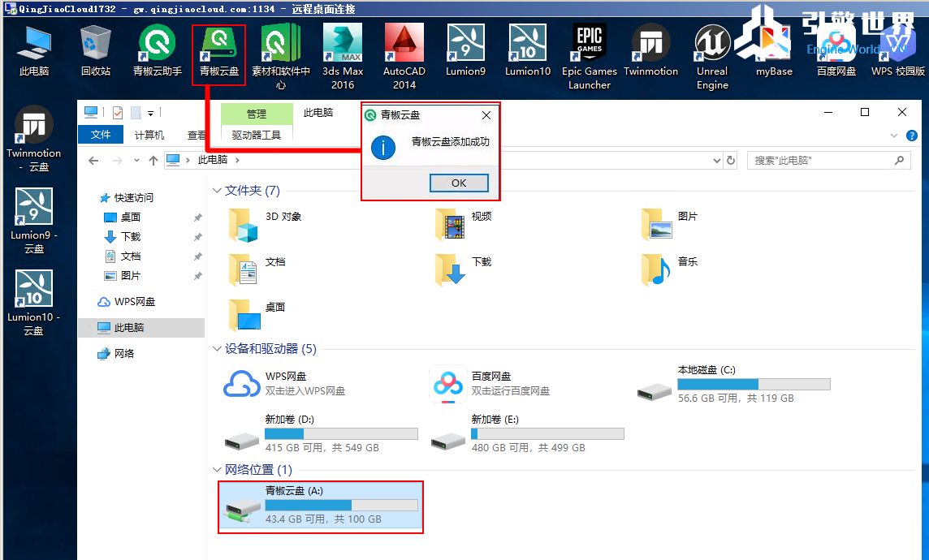Click breadcrumb arrow after 此电脑
The image size is (929, 560).
coord(237,160)
